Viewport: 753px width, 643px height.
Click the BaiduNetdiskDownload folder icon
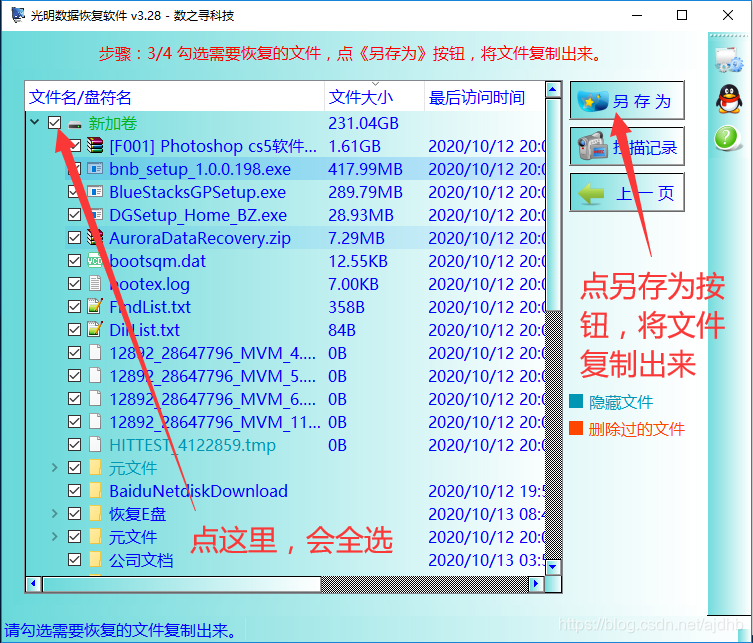pos(95,491)
